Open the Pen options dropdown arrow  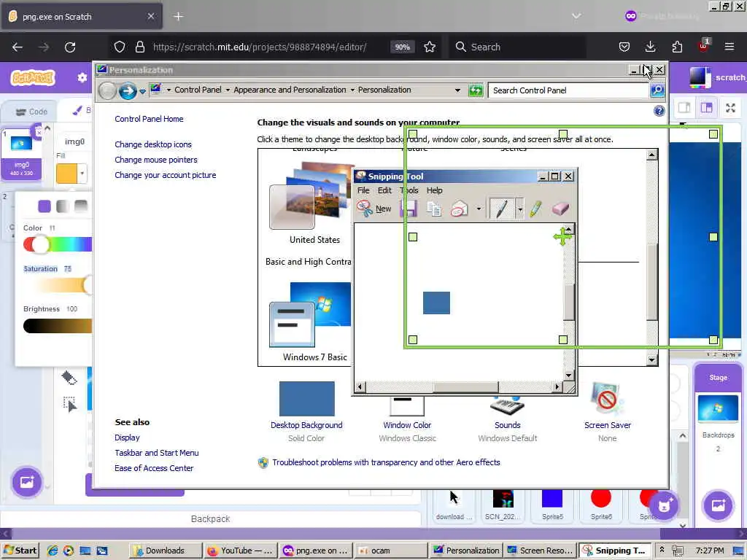click(x=519, y=209)
